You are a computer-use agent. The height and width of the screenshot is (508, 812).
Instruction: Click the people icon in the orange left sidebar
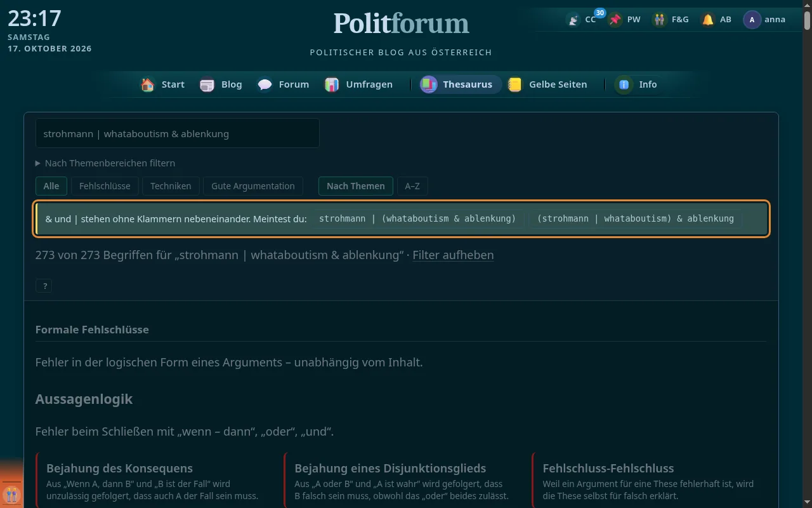(x=12, y=495)
